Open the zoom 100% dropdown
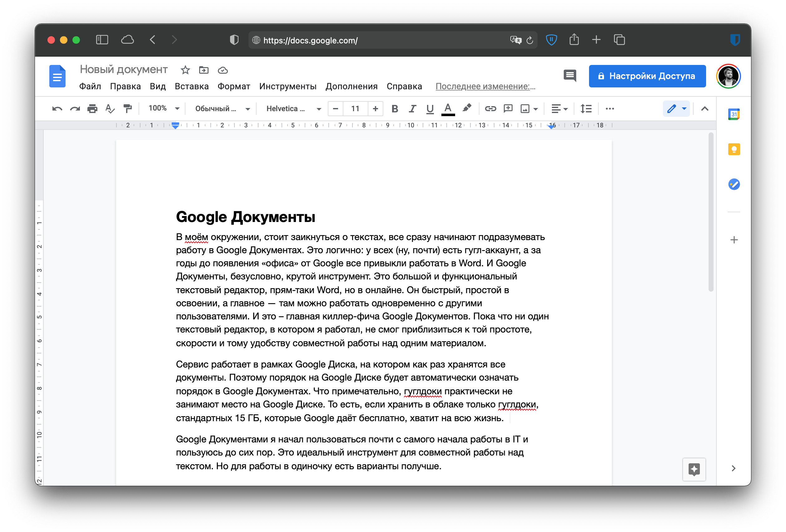Screen dimensions: 786x532 point(164,108)
